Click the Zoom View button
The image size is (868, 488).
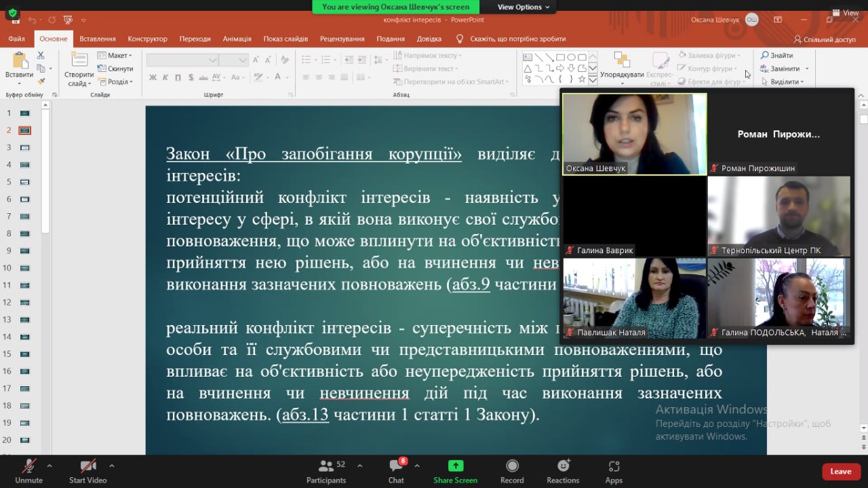[846, 13]
